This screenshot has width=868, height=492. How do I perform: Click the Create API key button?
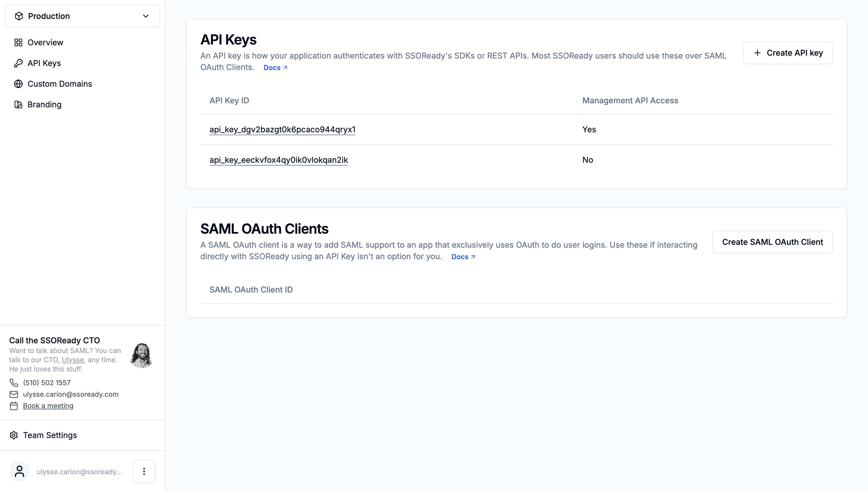coord(788,53)
